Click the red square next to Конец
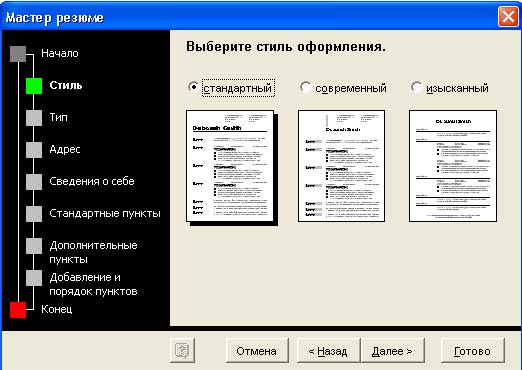This screenshot has height=370, width=522. coord(18,310)
